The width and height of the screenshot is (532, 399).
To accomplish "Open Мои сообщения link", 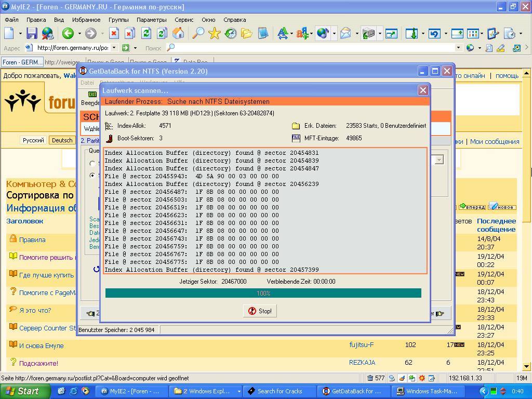I will (495, 141).
